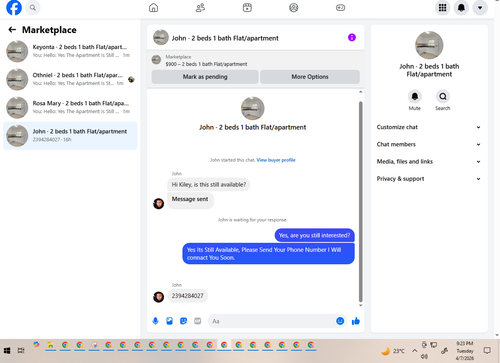Open the apps grid menu
This screenshot has height=363, width=500.
point(442,7)
